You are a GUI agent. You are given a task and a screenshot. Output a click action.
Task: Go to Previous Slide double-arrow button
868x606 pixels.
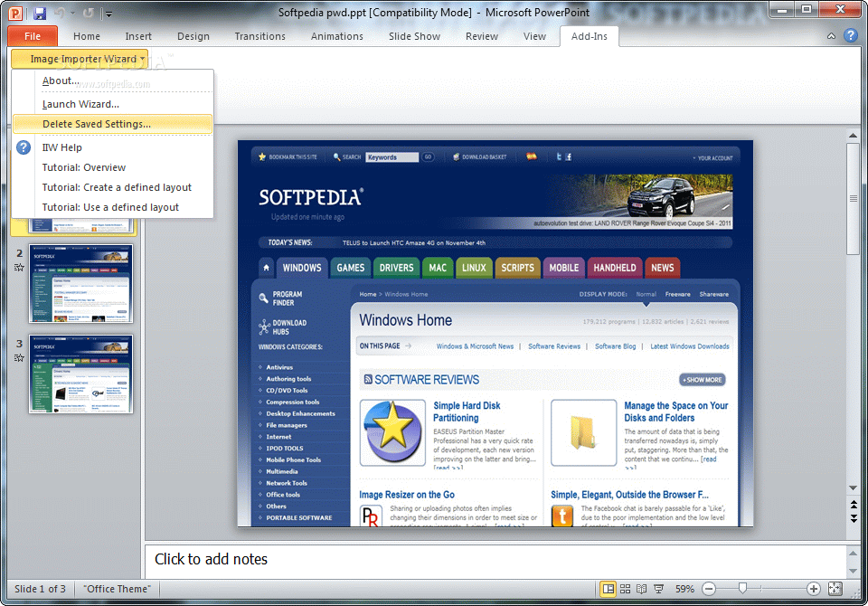tap(854, 505)
